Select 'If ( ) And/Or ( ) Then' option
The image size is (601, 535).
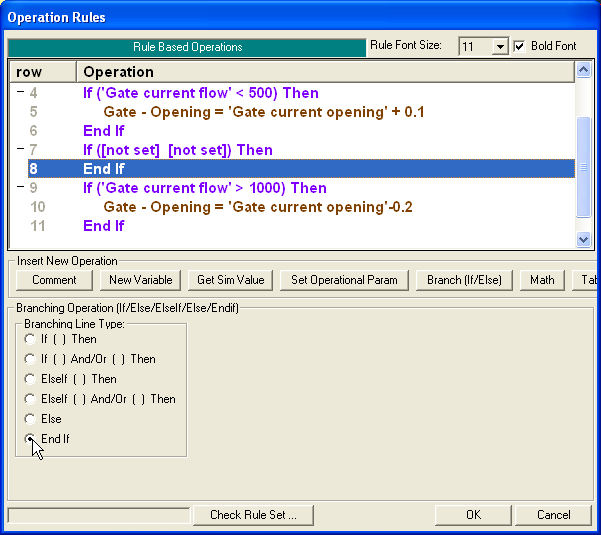point(29,359)
